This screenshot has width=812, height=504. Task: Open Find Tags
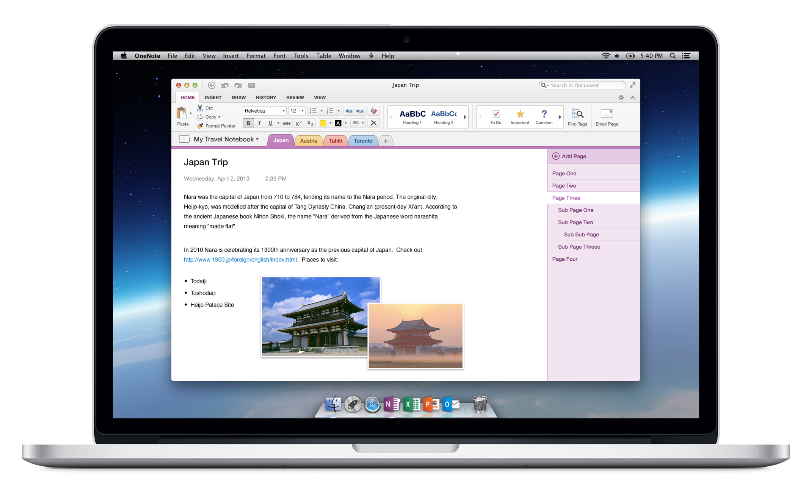[577, 117]
